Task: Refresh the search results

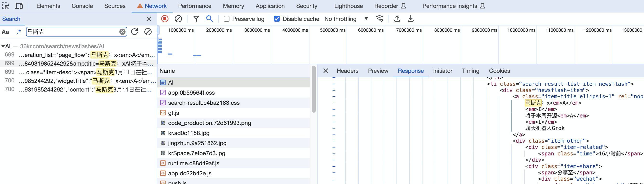Action: point(134,32)
